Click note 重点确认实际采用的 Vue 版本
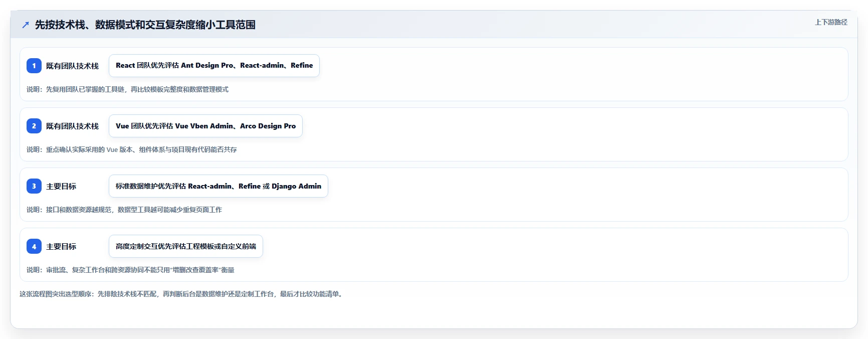Viewport: 868px width, 339px height. [x=132, y=149]
